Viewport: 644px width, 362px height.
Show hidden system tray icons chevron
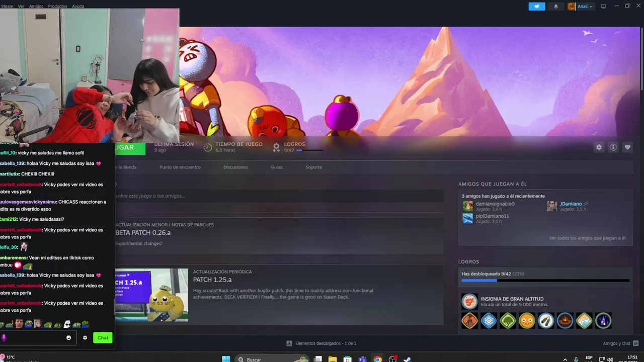pyautogui.click(x=565, y=359)
